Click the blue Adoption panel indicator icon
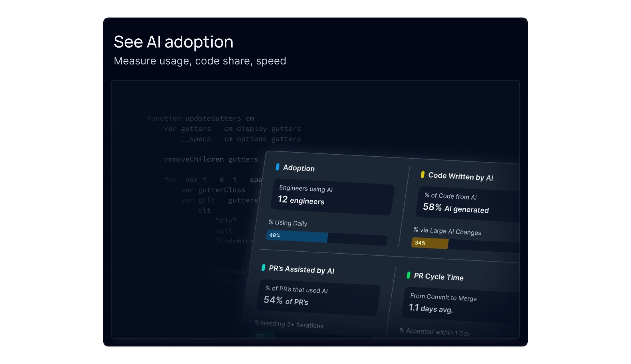 (x=277, y=167)
